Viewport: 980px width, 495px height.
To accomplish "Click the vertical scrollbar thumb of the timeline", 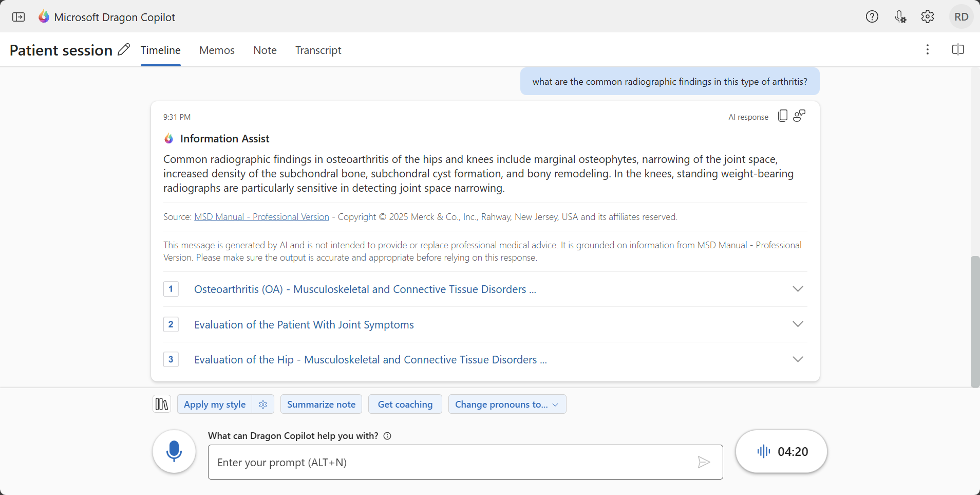I will pos(975,321).
